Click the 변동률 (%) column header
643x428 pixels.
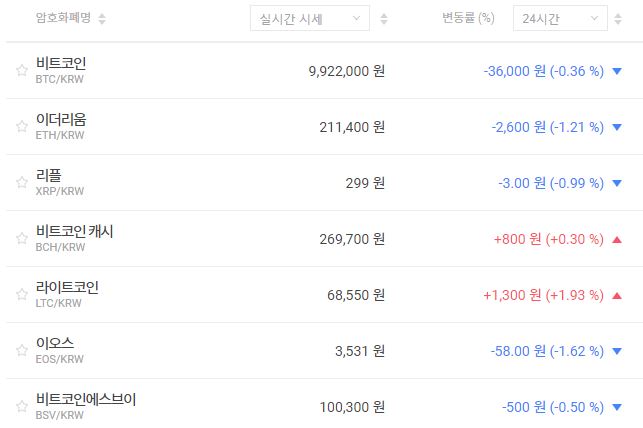pos(468,18)
